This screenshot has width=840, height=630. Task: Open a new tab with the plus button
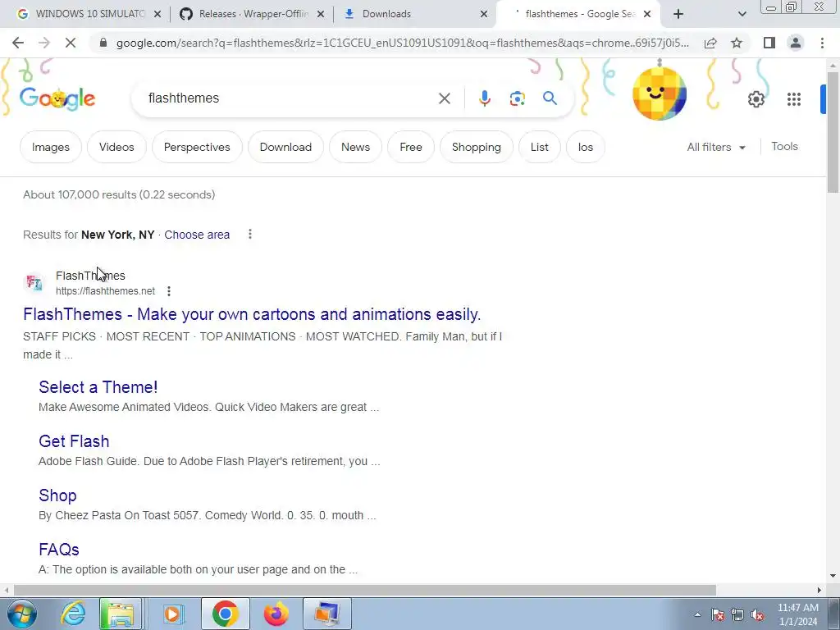pyautogui.click(x=678, y=14)
